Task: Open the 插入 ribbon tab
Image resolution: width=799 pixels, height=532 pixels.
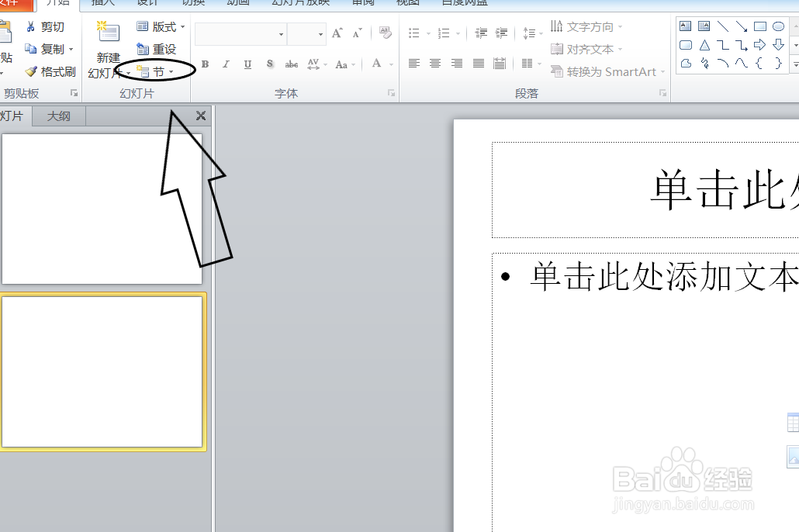Action: point(104,3)
